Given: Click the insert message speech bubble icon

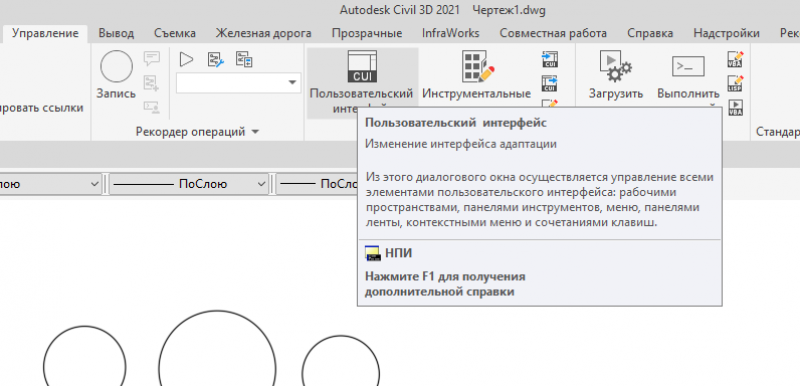Looking at the screenshot, I should (152, 59).
